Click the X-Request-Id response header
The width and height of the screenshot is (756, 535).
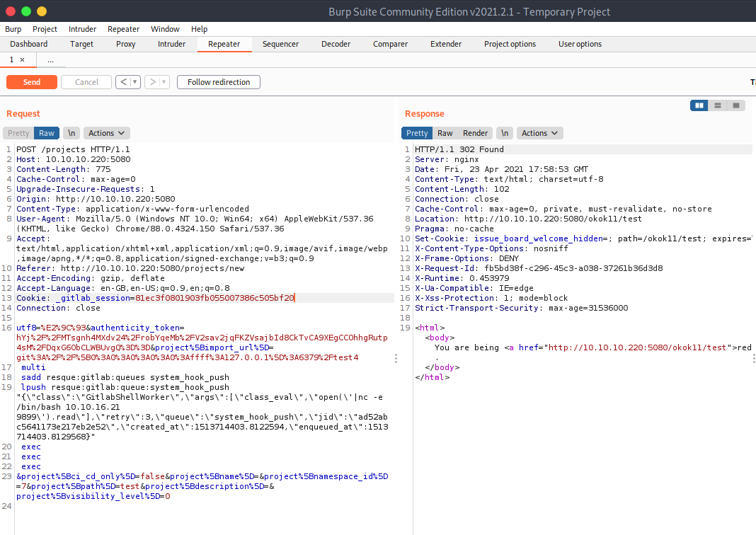pos(539,268)
